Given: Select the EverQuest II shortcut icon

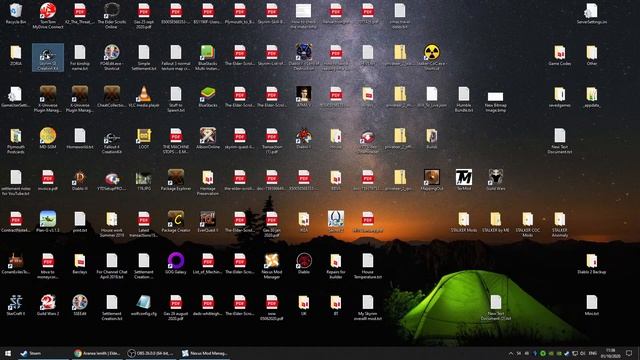Looking at the screenshot, I should [207, 222].
